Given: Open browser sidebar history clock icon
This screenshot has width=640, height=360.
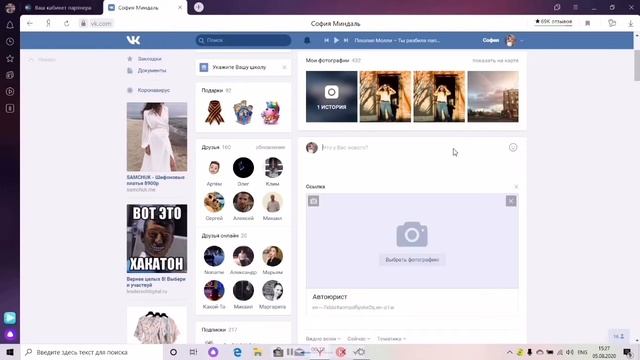Looking at the screenshot, I should point(10,42).
